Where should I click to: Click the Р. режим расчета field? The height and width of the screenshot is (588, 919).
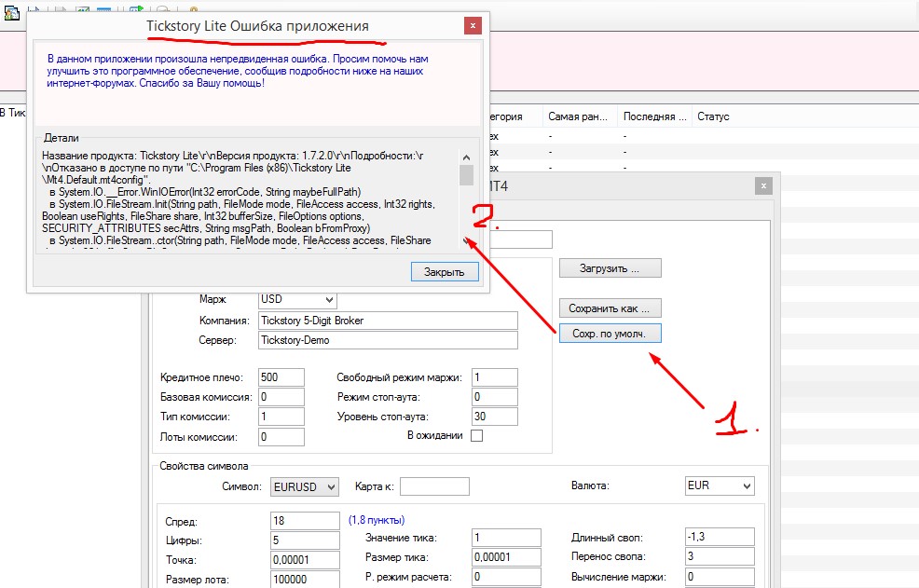click(x=506, y=577)
